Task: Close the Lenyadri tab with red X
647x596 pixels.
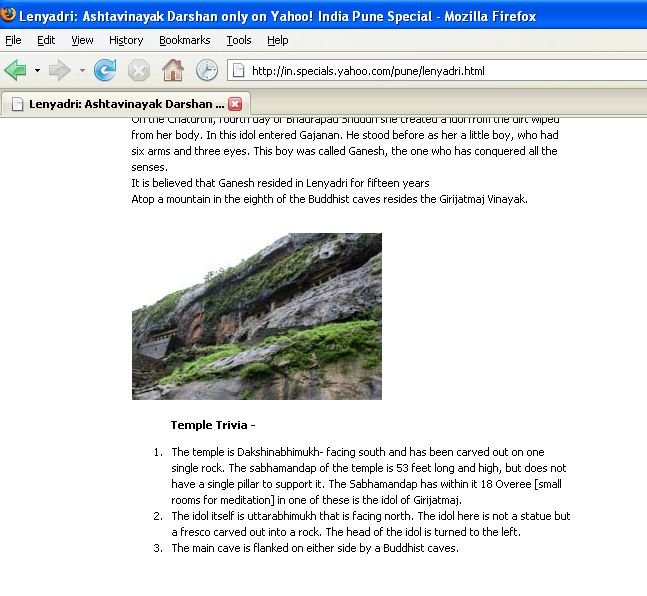Action: [x=235, y=104]
